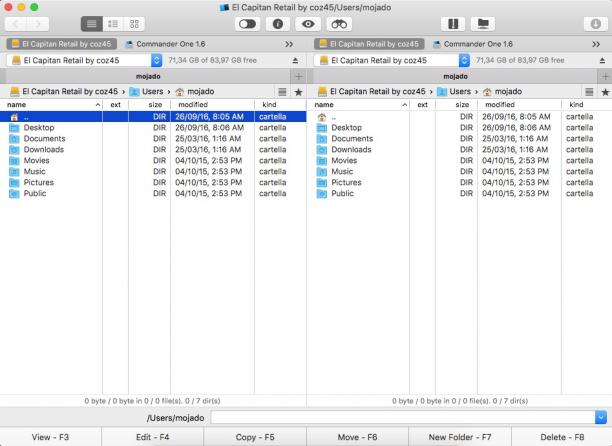
Task: Select the parent directory row in left pane
Action: (153, 117)
